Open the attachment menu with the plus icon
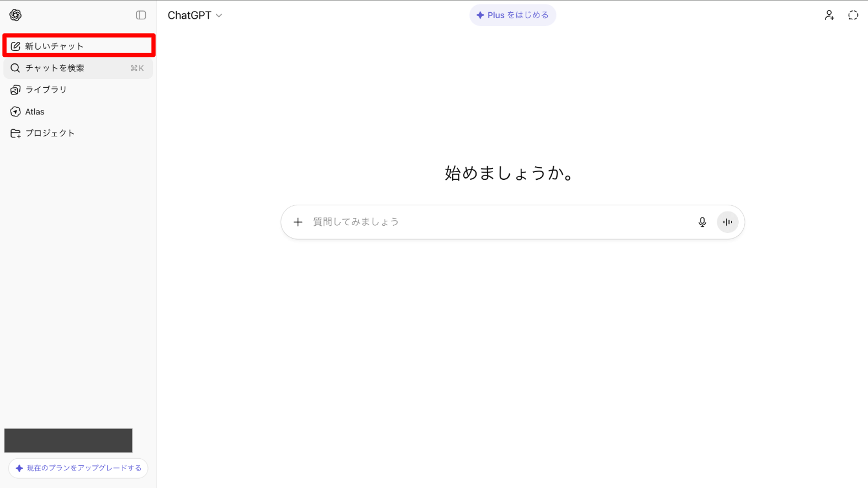Viewport: 868px width, 488px height. point(298,222)
